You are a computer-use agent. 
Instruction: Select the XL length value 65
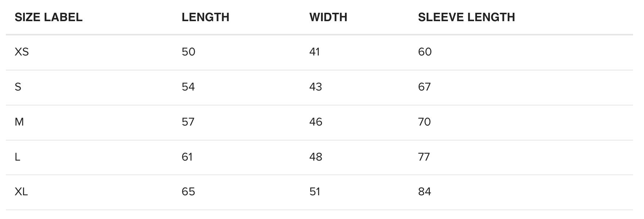pyautogui.click(x=189, y=192)
